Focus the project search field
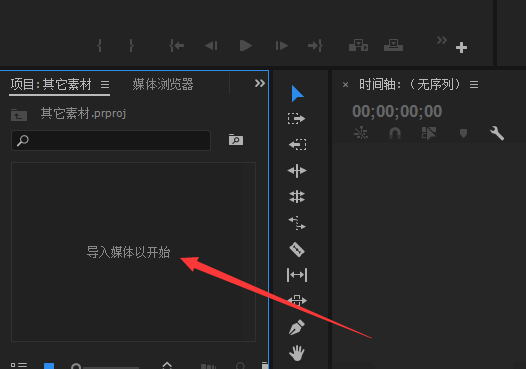Viewport: 526px width, 369px height. (x=111, y=140)
